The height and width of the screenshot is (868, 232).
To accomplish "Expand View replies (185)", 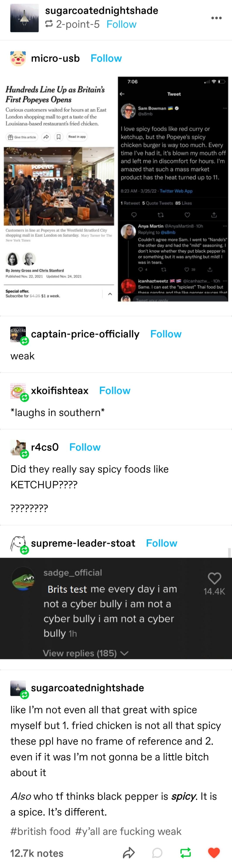I will point(85,653).
